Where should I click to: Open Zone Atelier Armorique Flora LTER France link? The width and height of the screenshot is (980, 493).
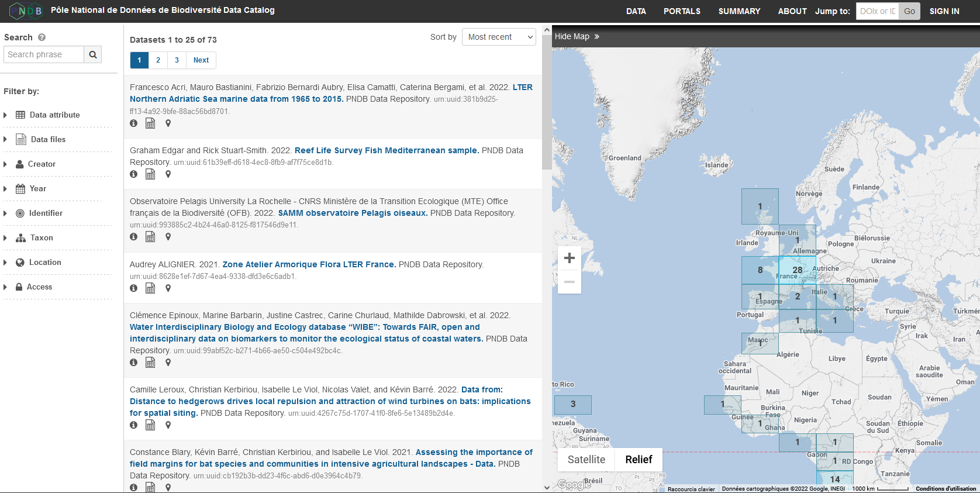(x=309, y=264)
